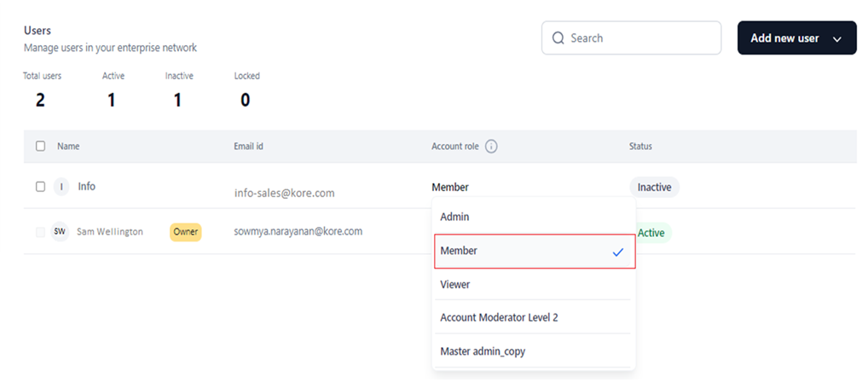Click the Status column header

[640, 146]
